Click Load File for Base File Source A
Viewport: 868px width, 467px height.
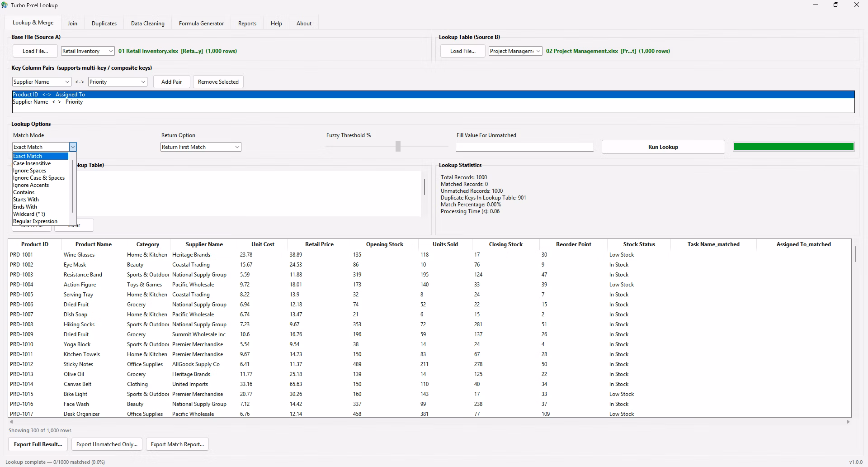point(35,51)
